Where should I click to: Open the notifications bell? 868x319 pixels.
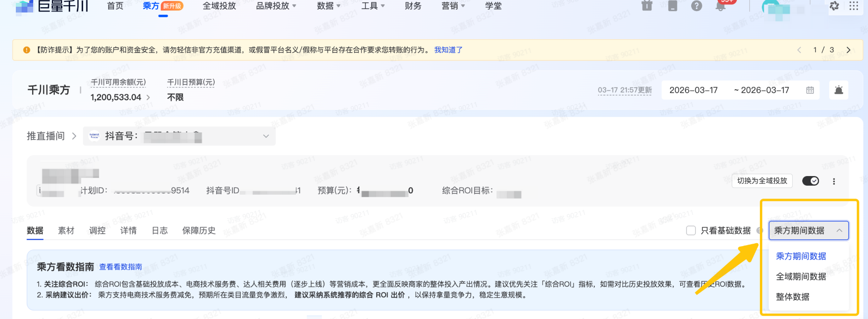pyautogui.click(x=721, y=5)
